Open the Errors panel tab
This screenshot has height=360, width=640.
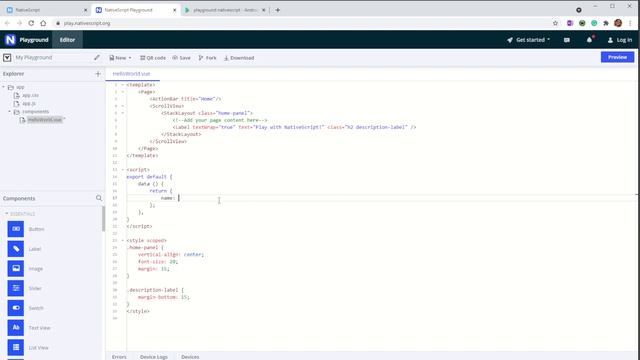tap(119, 356)
